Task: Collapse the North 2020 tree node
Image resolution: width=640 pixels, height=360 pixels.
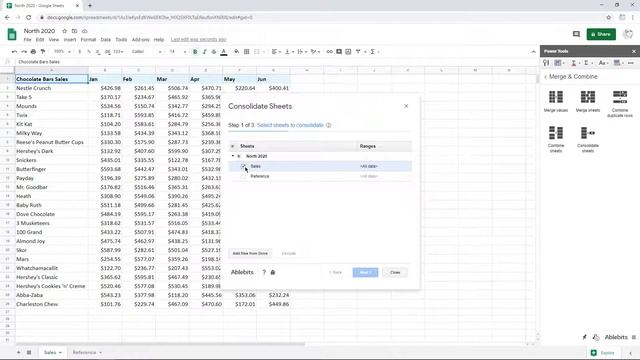Action: tap(233, 156)
